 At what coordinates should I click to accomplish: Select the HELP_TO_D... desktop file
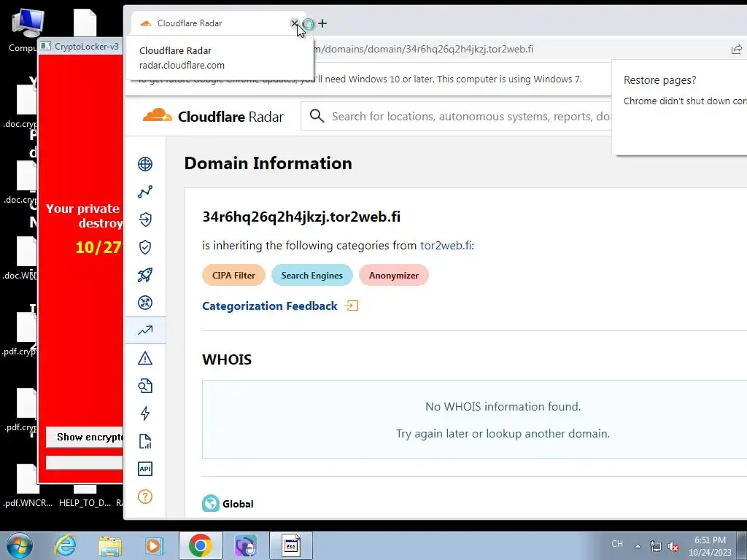(x=85, y=497)
